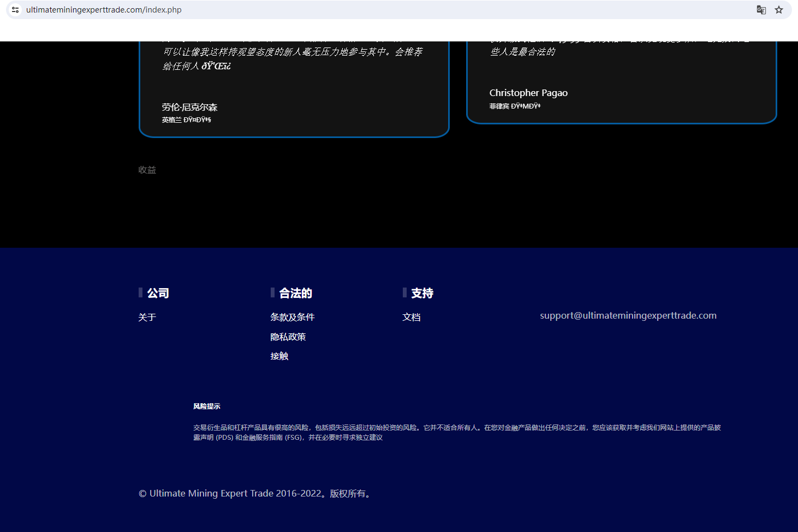Viewport: 798px width, 532px height.
Task: Go to the 隐私政策 page
Action: [x=288, y=337]
